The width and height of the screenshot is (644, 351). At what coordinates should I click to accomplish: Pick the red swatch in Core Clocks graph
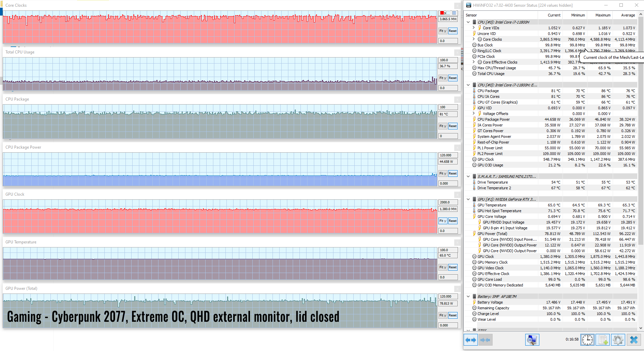coord(442,13)
